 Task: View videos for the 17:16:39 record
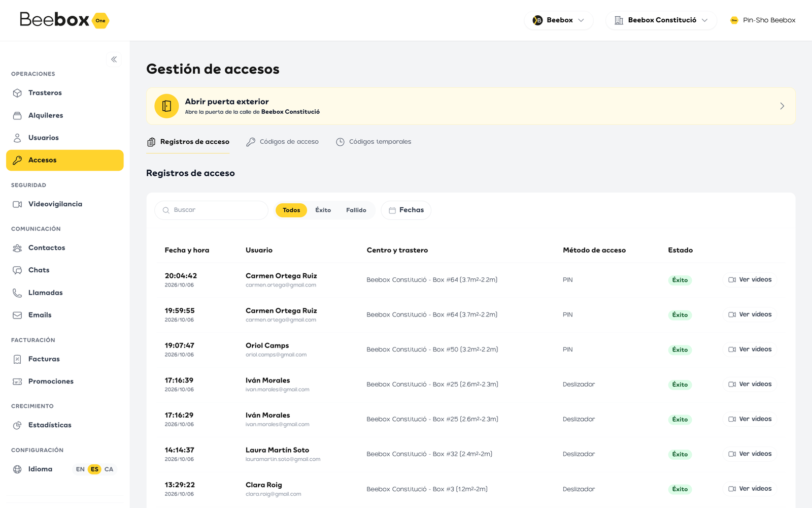750,385
